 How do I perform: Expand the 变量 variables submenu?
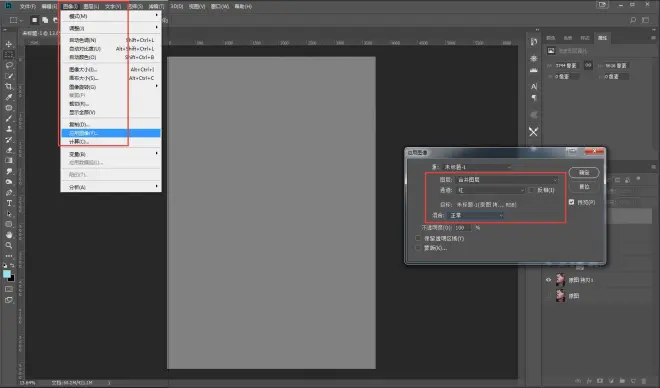click(111, 154)
